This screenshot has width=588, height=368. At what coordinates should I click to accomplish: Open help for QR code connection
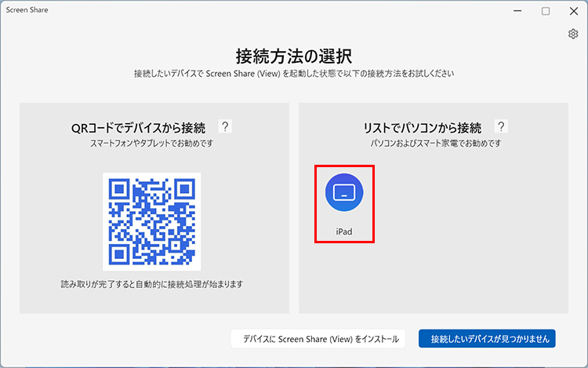tap(225, 126)
